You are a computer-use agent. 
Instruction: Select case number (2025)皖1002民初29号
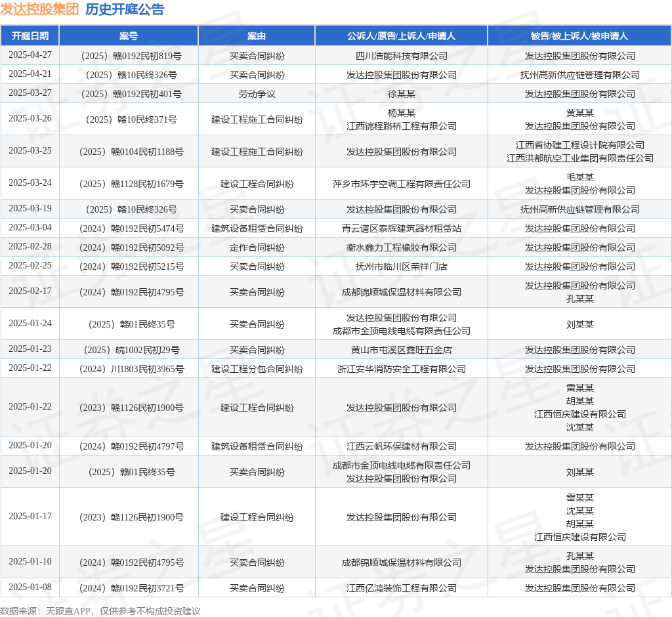pos(131,349)
